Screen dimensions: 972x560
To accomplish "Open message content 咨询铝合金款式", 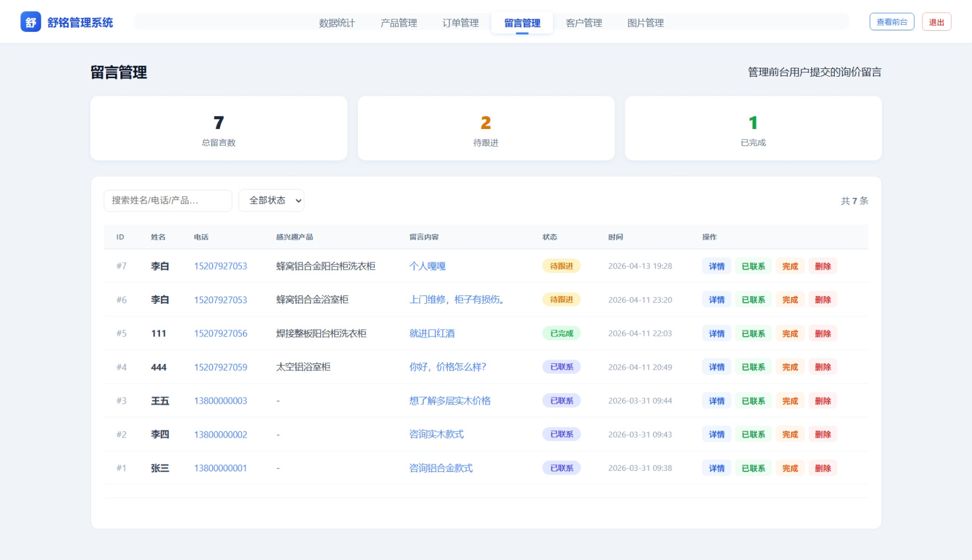I will tap(441, 468).
